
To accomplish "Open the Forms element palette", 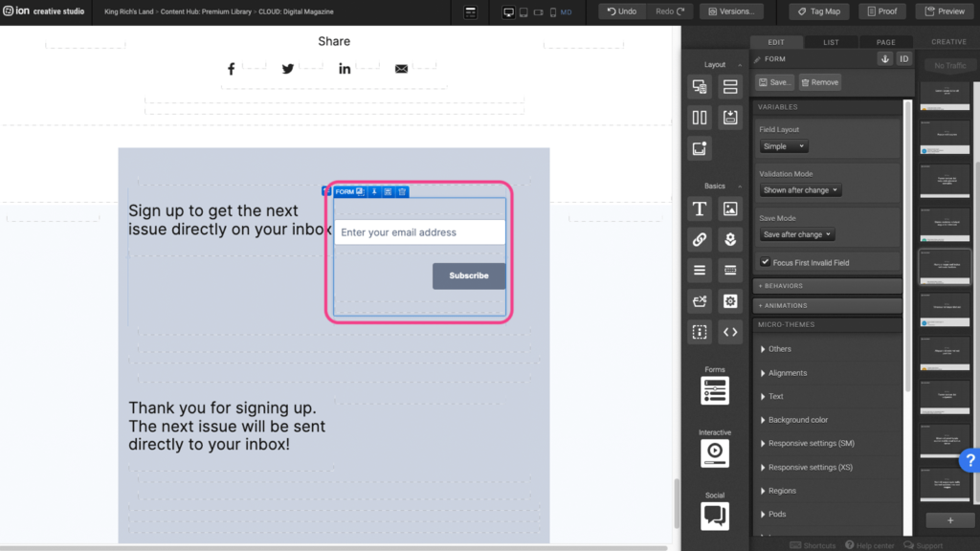I will click(x=714, y=390).
